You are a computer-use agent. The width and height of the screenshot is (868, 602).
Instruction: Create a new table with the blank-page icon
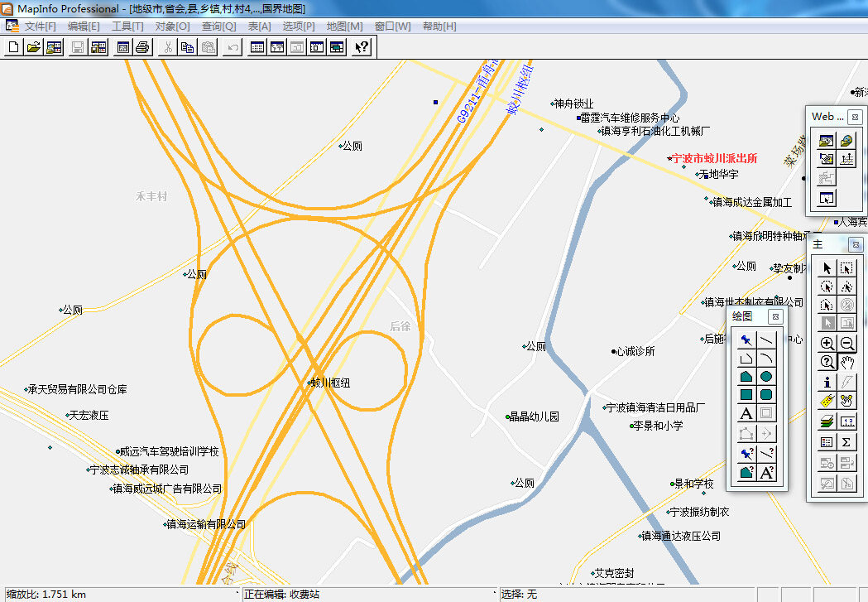pyautogui.click(x=14, y=47)
